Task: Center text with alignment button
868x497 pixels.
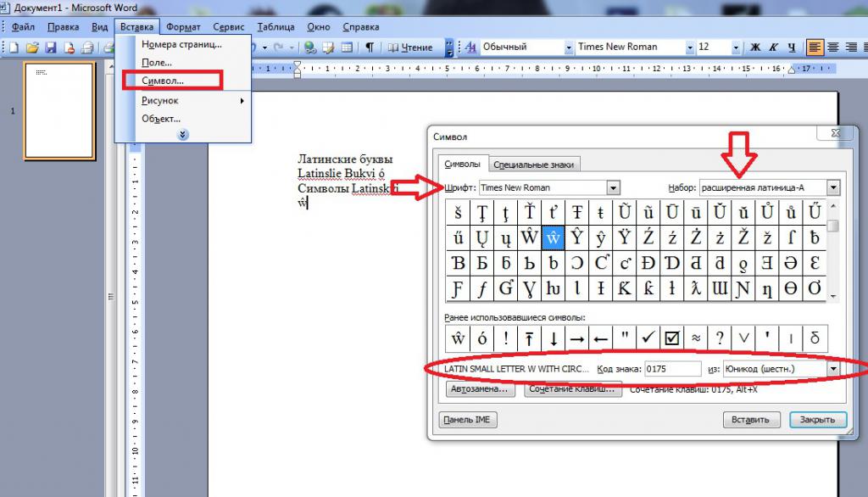Action: [833, 47]
